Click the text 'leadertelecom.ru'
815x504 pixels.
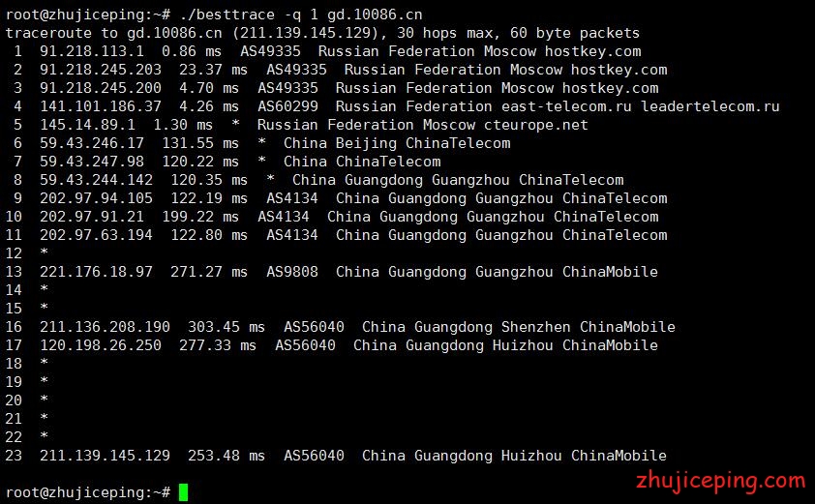click(710, 106)
